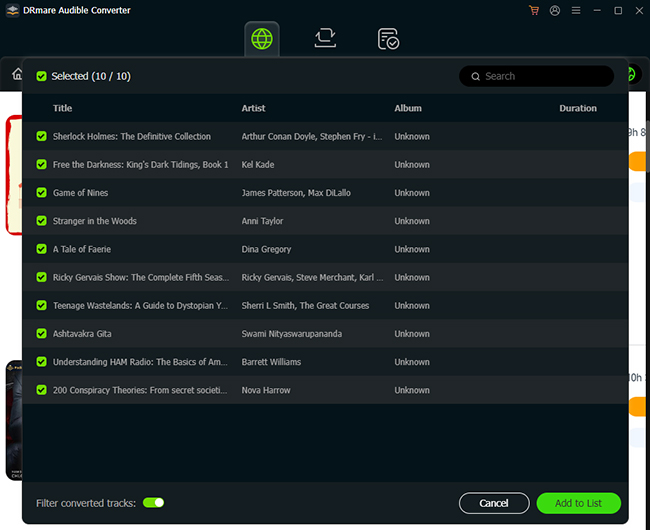Maximize the DRmare window

pos(618,10)
